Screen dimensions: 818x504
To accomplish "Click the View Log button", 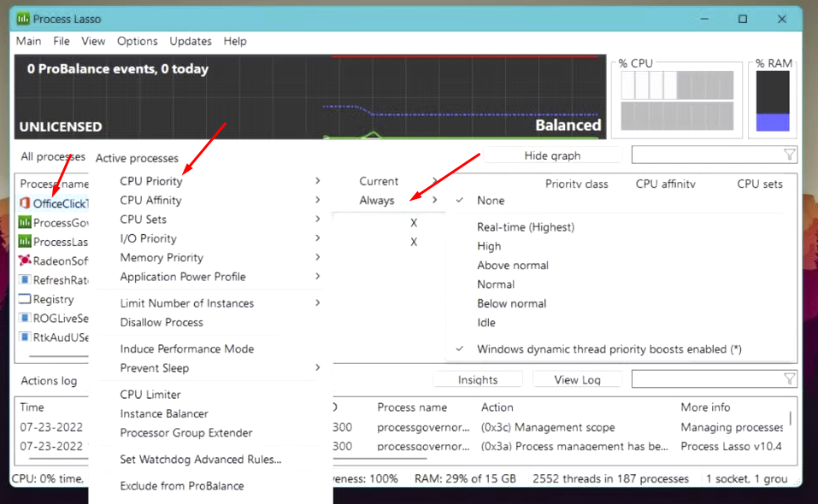I will (577, 379).
